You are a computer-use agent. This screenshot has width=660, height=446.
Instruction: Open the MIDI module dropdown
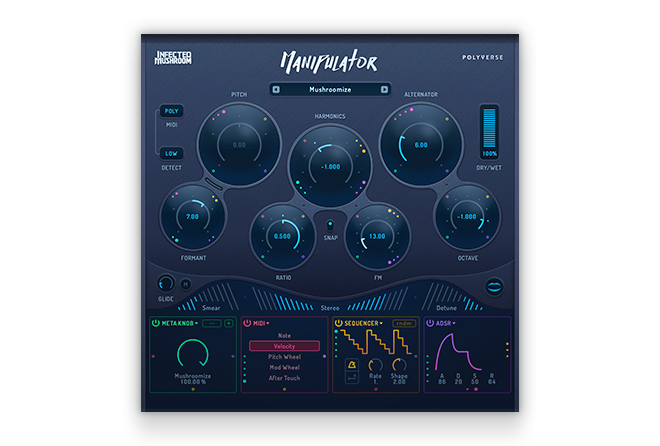261,323
